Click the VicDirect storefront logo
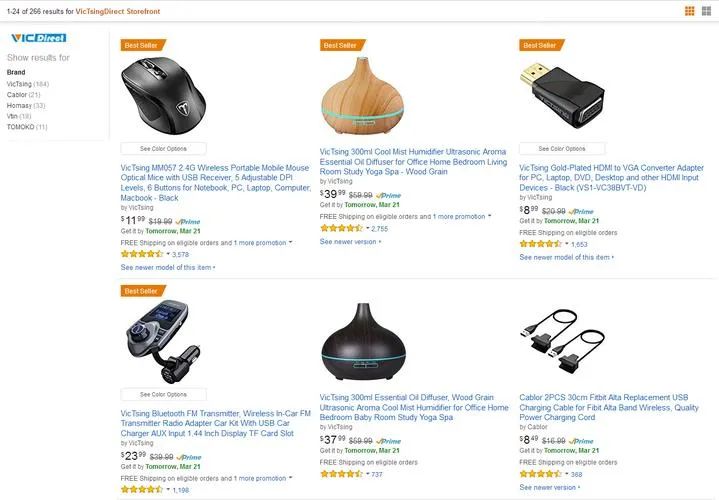 [x=39, y=38]
